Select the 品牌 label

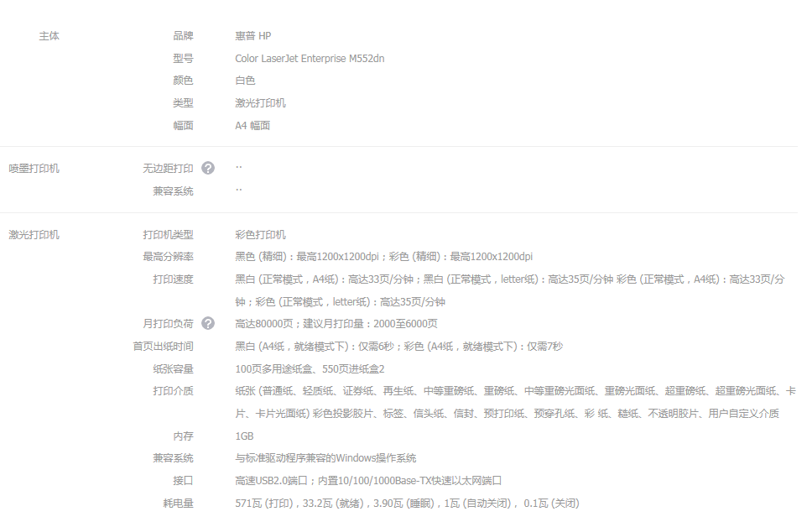[x=183, y=36]
